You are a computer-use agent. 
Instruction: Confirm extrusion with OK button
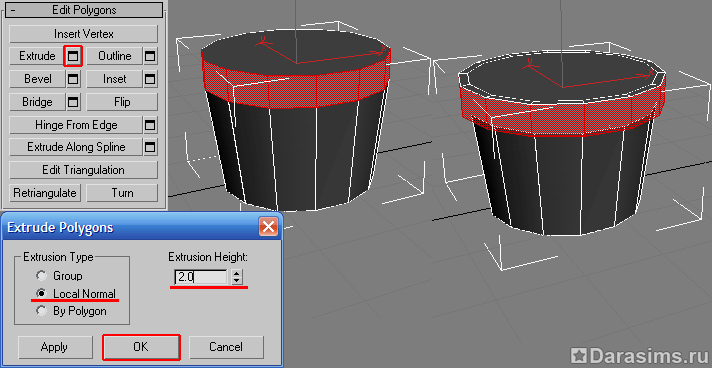[141, 347]
